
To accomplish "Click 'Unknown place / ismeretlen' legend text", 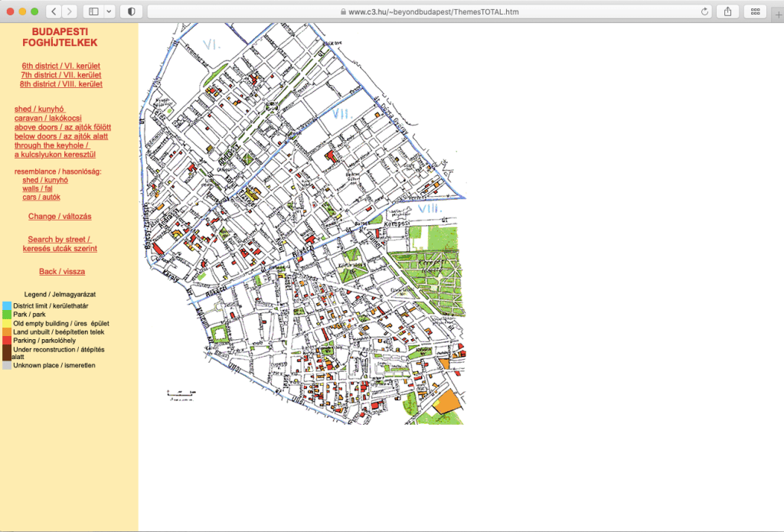I will tap(54, 365).
